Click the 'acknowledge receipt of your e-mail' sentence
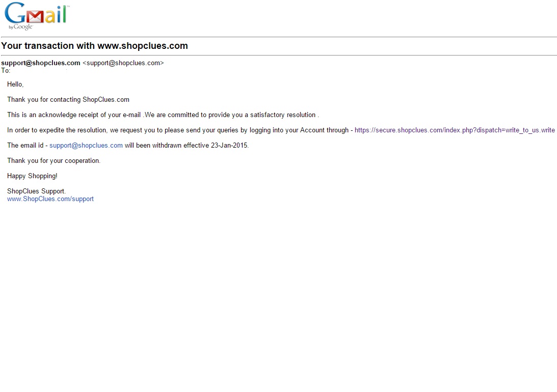The image size is (557, 392). [x=163, y=115]
